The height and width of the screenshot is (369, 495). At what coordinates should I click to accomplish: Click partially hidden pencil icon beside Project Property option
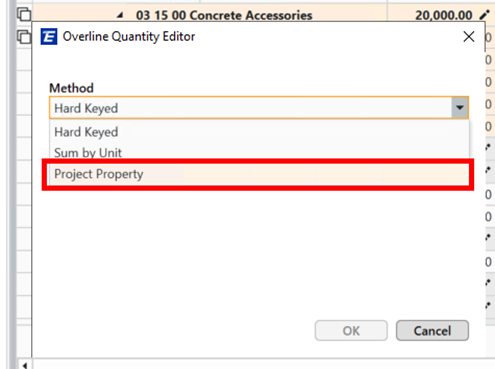pos(488,170)
